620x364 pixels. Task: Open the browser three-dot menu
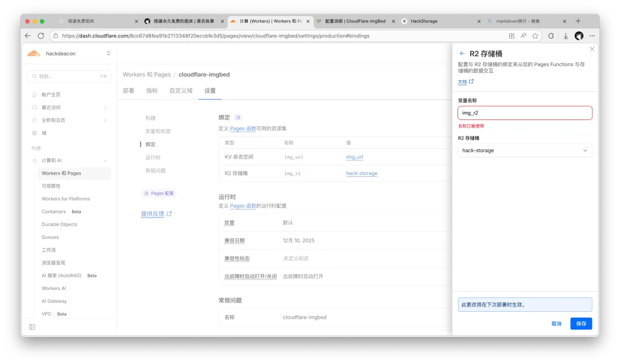point(592,36)
